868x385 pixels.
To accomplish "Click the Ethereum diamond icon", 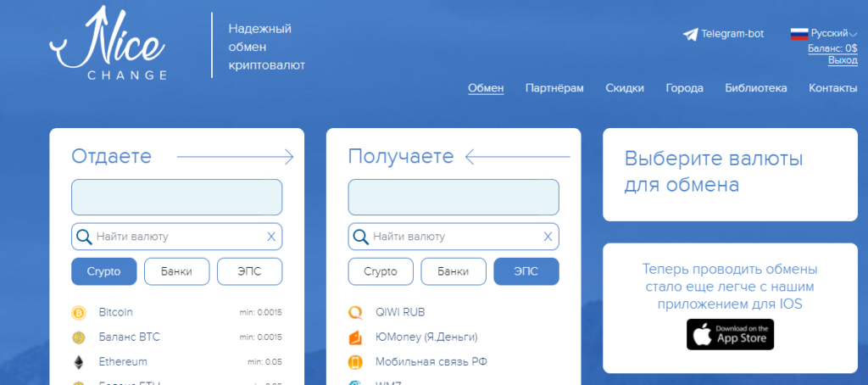I will pos(79,362).
